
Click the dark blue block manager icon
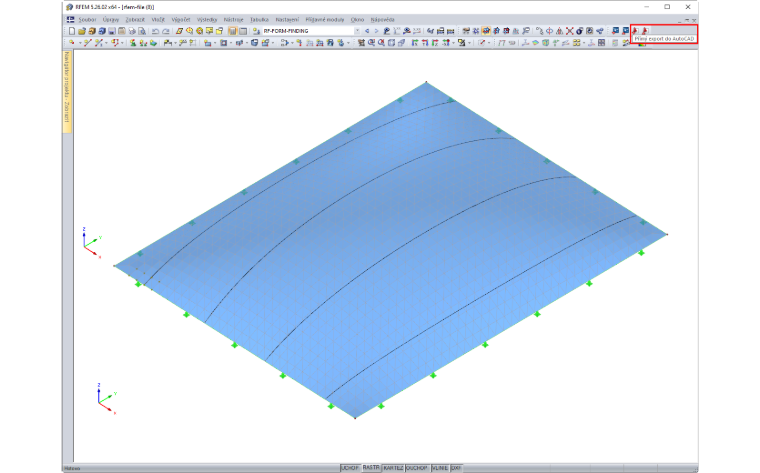pos(102,31)
